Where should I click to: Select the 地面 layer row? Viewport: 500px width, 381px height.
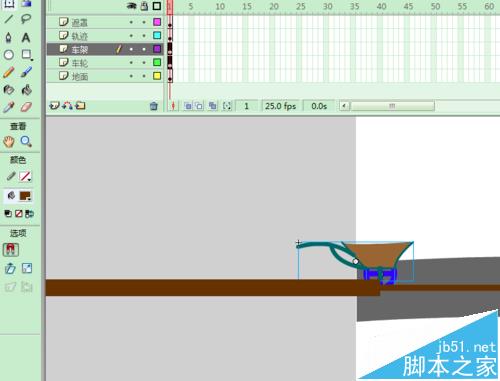105,76
